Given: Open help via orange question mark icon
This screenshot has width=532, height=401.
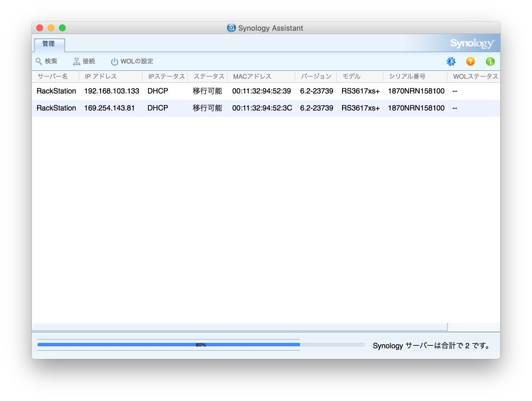Looking at the screenshot, I should [x=470, y=62].
